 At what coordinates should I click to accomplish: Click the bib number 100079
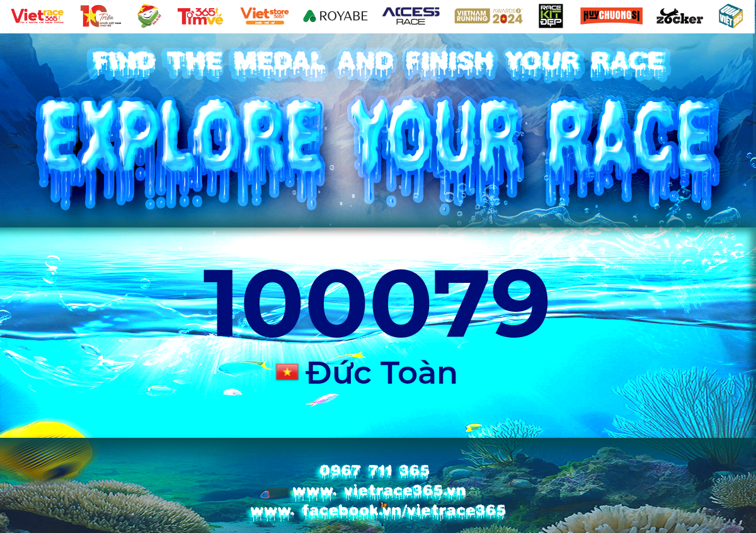tap(374, 303)
